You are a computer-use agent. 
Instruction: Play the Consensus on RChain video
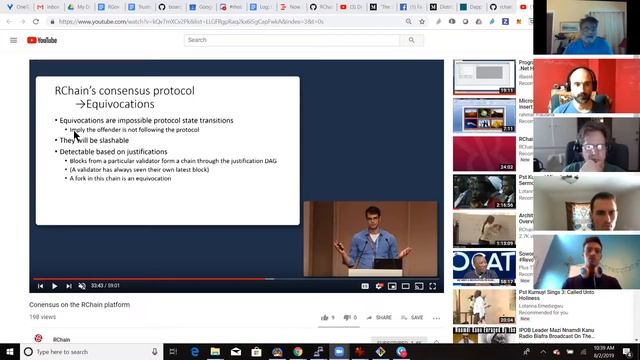(54, 286)
